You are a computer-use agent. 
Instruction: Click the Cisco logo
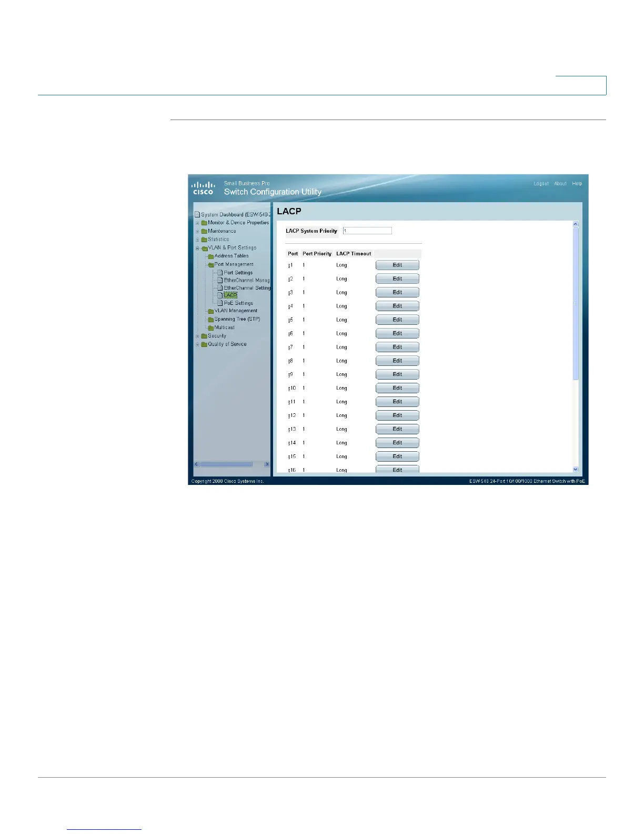click(203, 188)
